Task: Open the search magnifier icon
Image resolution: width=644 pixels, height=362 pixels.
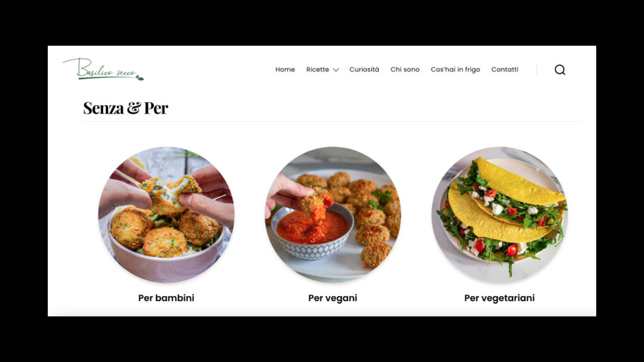Action: click(560, 70)
